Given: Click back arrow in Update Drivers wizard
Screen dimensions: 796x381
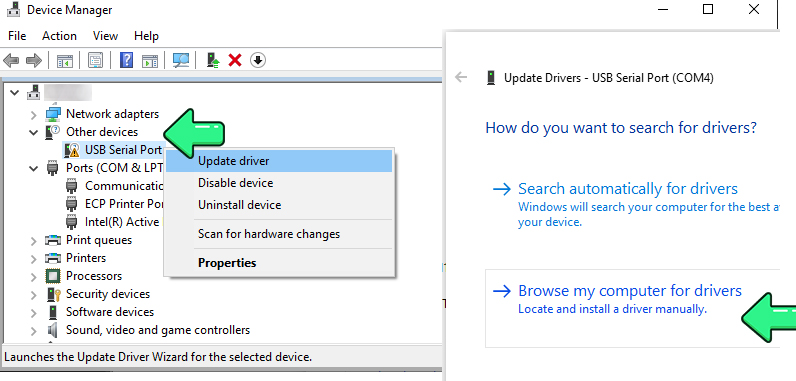Looking at the screenshot, I should [461, 77].
